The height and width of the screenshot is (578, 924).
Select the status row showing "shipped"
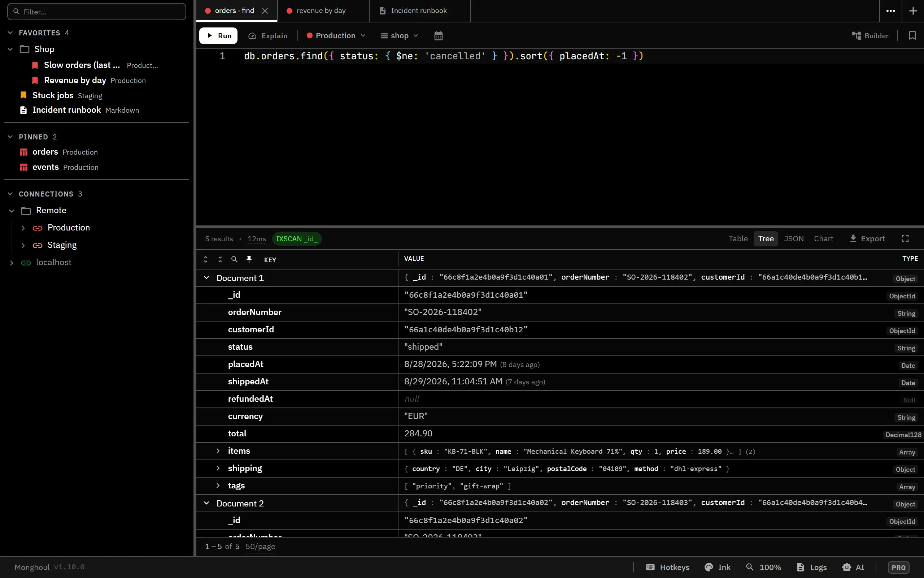click(x=560, y=347)
